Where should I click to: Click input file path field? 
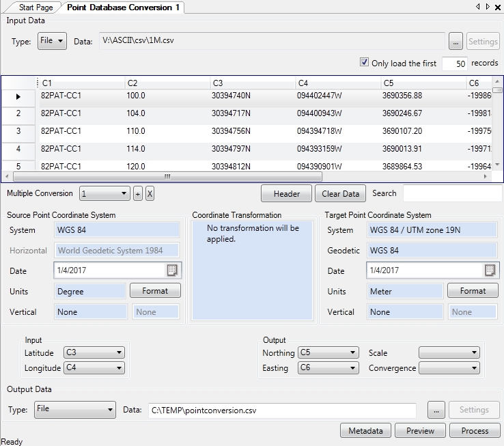[272, 41]
